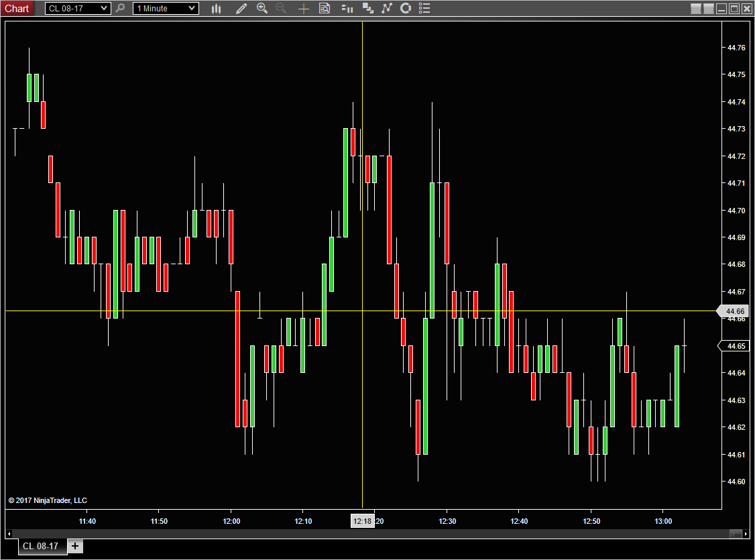Screen dimensions: 755x560
Task: Maximize the chart window
Action: (x=734, y=9)
